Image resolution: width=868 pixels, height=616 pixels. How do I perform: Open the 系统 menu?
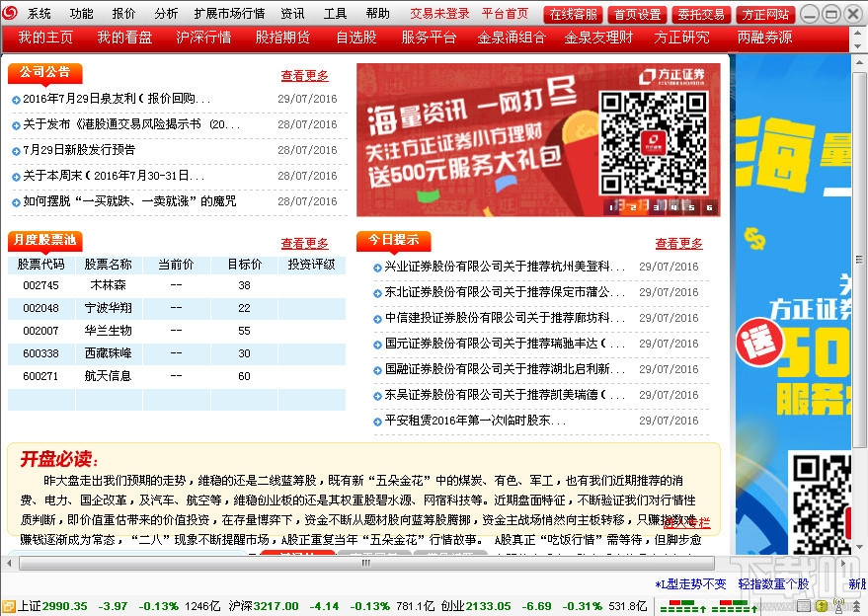[39, 13]
